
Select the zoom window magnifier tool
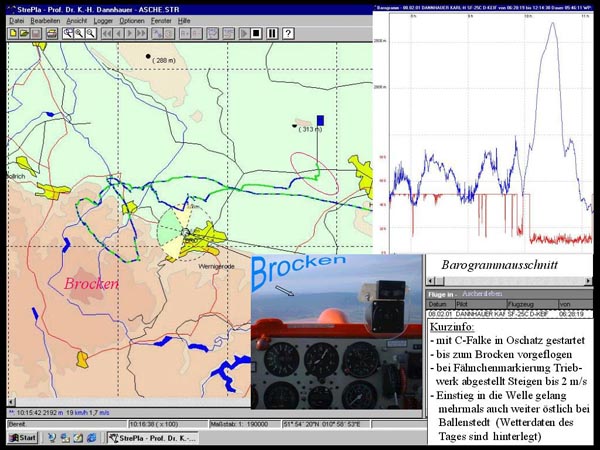(68, 34)
